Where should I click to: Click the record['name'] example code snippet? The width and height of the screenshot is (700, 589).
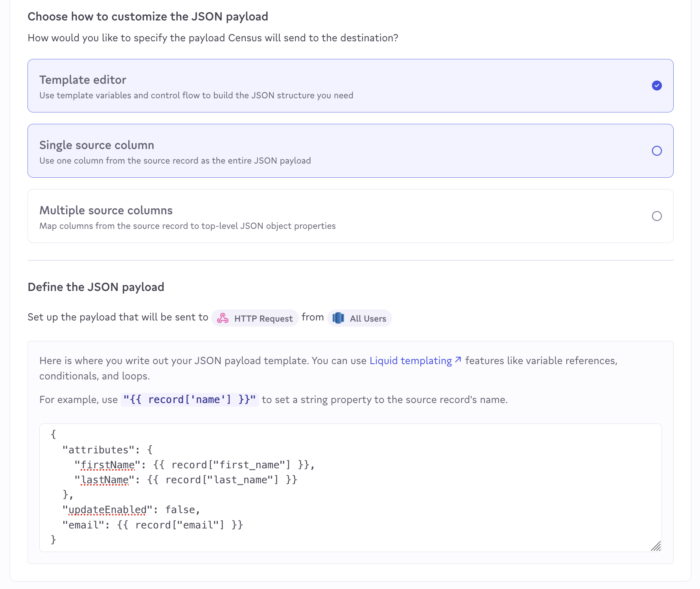pyautogui.click(x=190, y=399)
